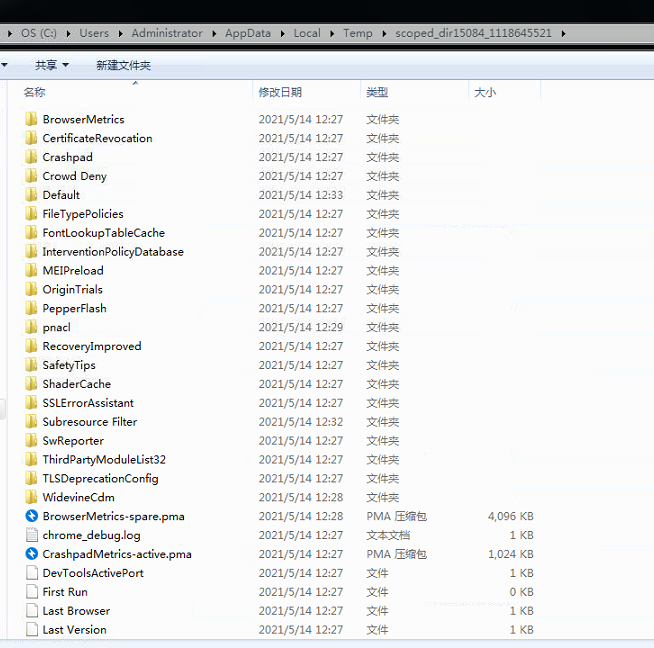
Task: Go to the Local breadcrumb
Action: pyautogui.click(x=307, y=33)
